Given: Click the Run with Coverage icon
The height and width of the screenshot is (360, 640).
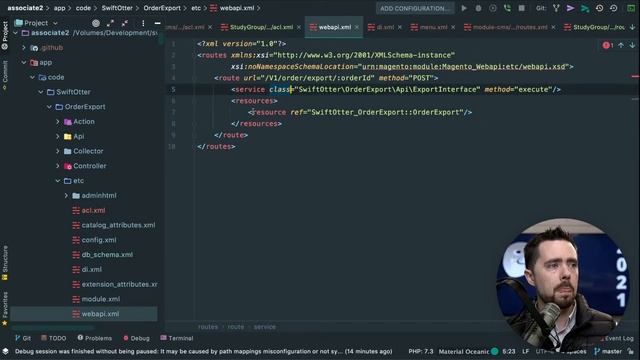Looking at the screenshot, I should (x=493, y=8).
